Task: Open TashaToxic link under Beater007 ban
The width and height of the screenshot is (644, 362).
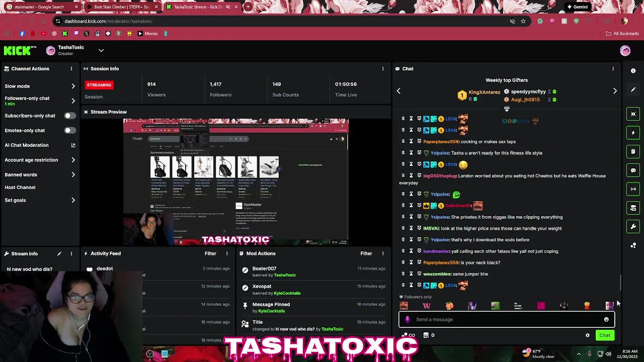Action: click(285, 275)
